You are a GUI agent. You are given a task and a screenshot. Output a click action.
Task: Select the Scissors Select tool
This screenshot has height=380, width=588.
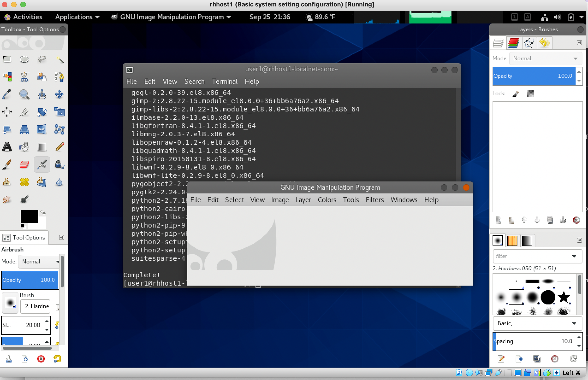point(24,77)
